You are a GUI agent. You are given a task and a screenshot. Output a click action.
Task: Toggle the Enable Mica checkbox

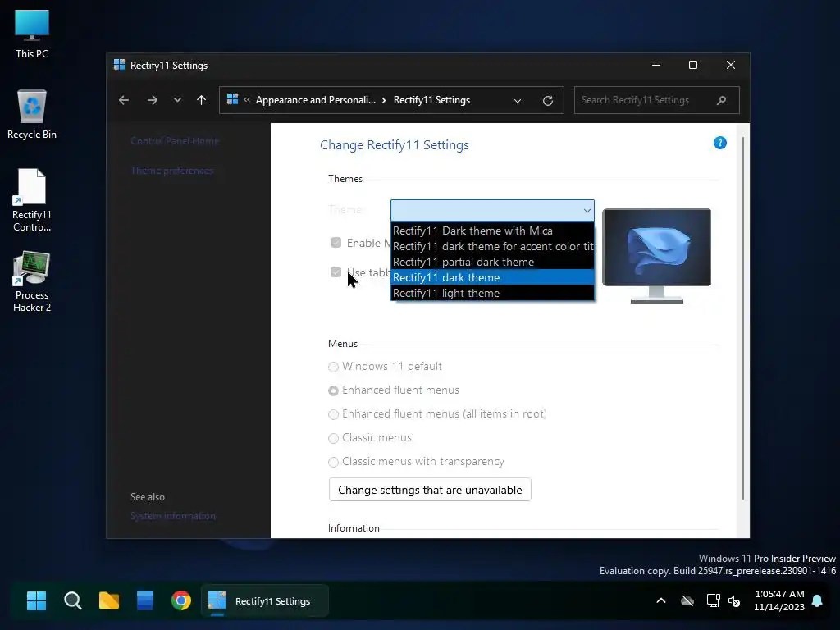click(x=336, y=243)
